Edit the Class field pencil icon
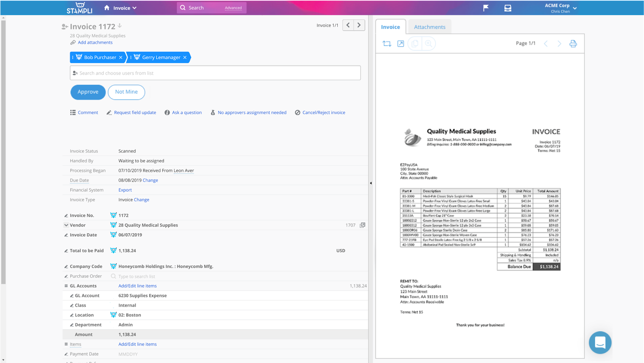 tap(72, 305)
